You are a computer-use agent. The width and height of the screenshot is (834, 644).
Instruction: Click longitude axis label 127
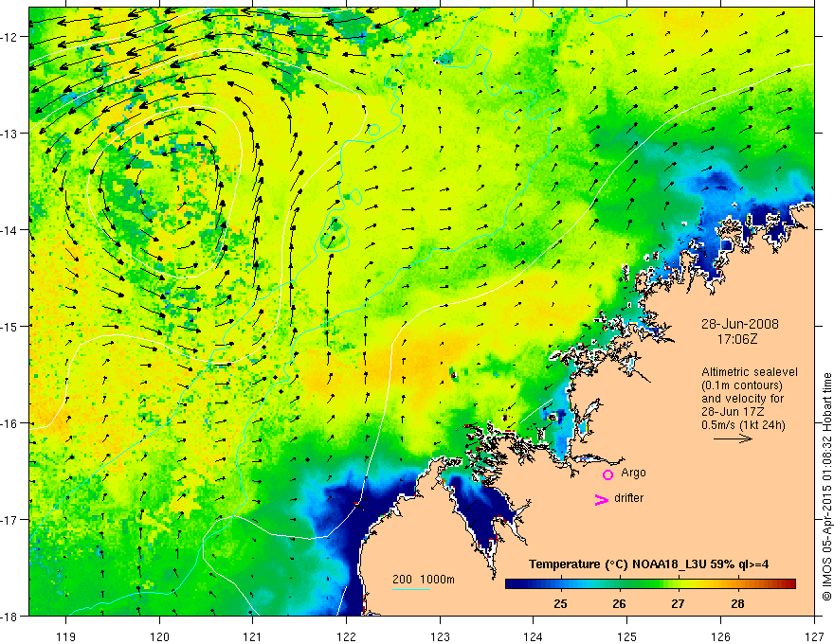point(814,636)
